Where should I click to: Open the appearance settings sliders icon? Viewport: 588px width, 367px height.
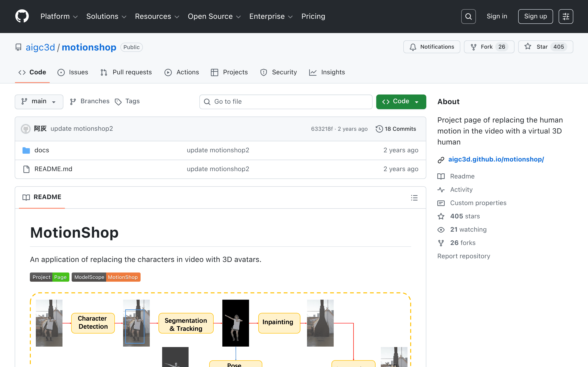click(x=566, y=17)
